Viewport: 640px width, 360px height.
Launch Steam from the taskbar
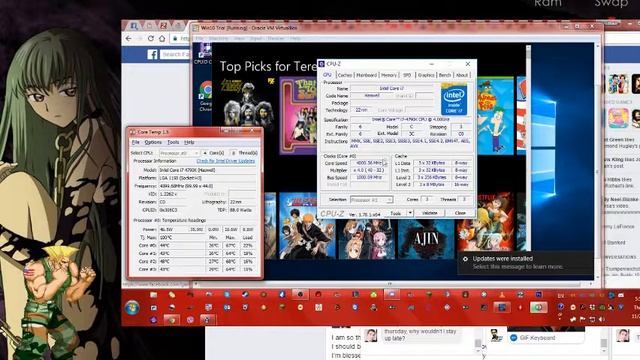click(246, 294)
